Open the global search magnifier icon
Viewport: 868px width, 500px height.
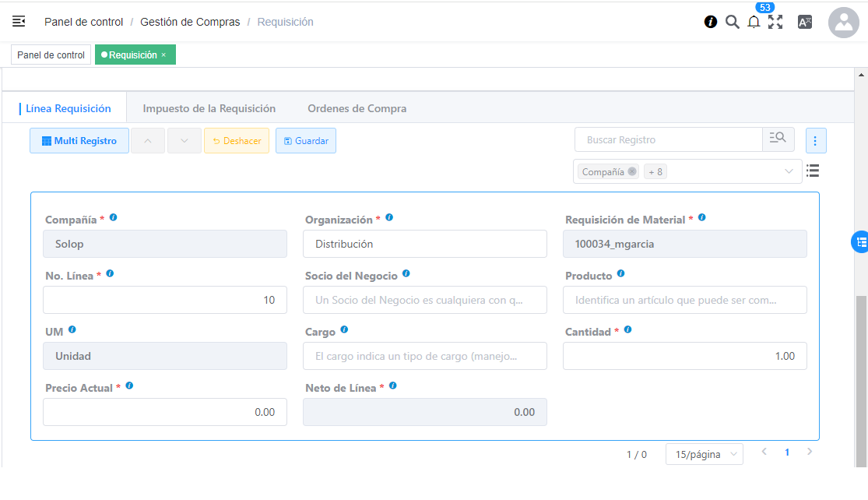pos(732,22)
